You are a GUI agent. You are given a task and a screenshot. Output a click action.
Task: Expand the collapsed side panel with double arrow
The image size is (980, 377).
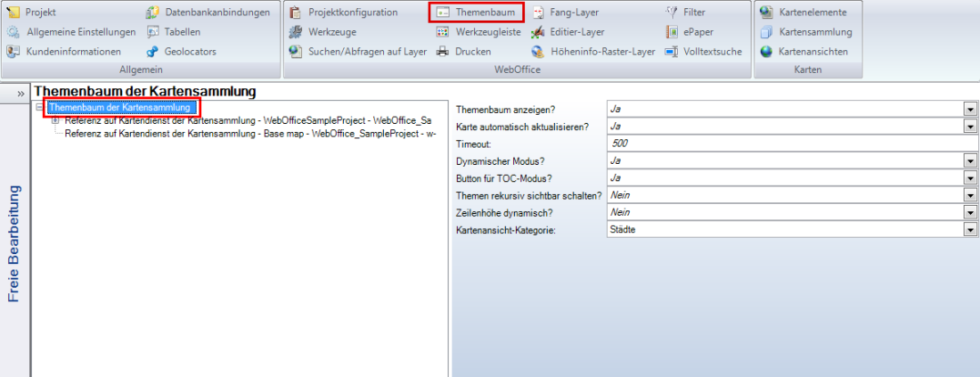tap(21, 93)
